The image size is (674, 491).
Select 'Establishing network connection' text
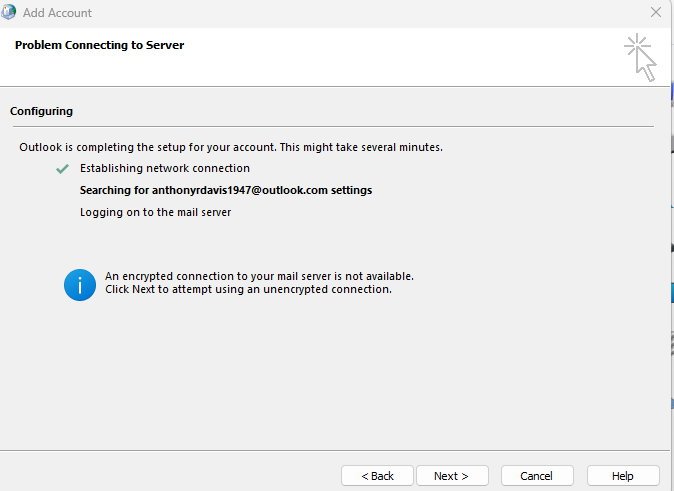pos(165,168)
